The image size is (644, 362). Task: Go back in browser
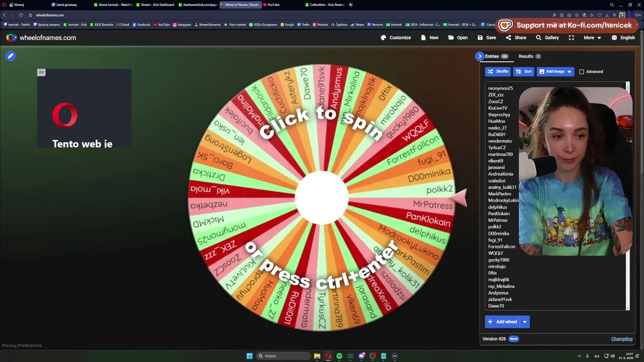click(x=5, y=15)
